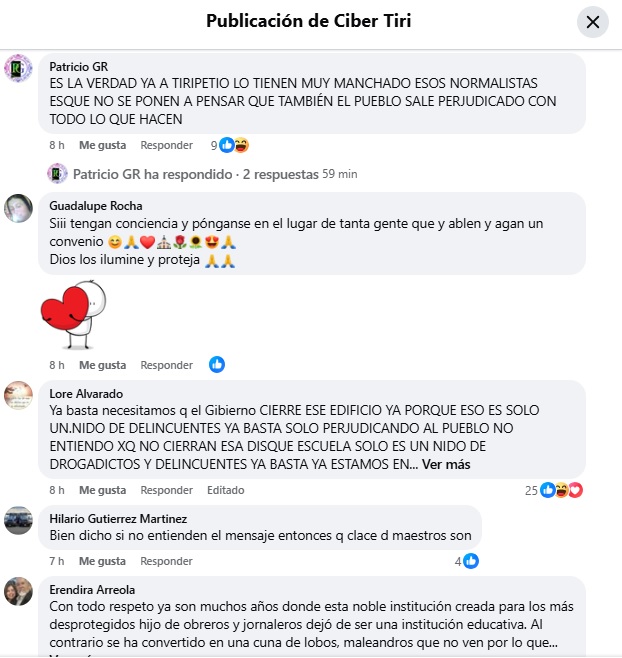View reactions on Patricio GR's comment

[x=230, y=145]
